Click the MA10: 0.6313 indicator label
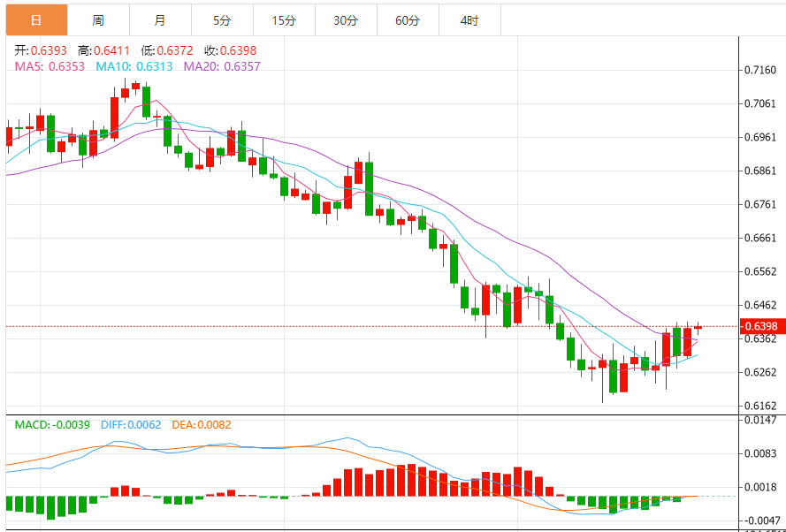 point(134,66)
